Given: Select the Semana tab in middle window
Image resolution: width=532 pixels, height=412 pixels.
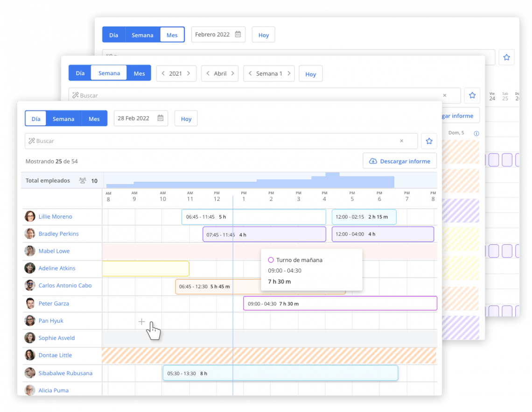Looking at the screenshot, I should 109,73.
